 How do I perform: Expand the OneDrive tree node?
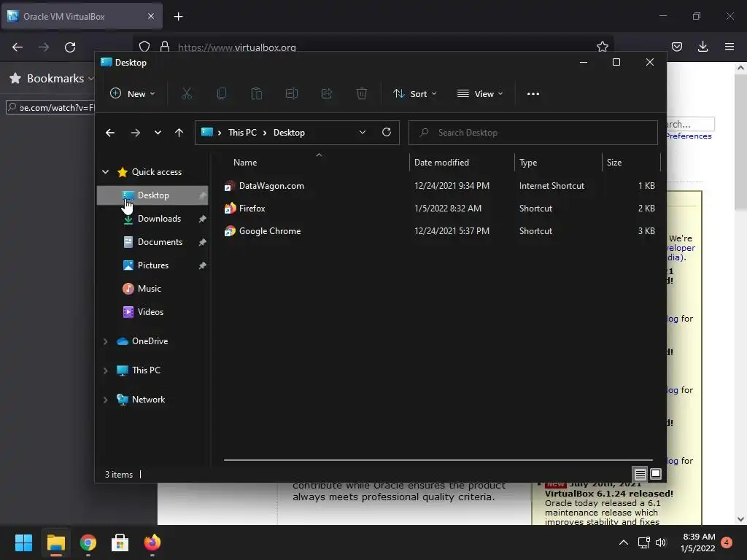click(x=105, y=341)
